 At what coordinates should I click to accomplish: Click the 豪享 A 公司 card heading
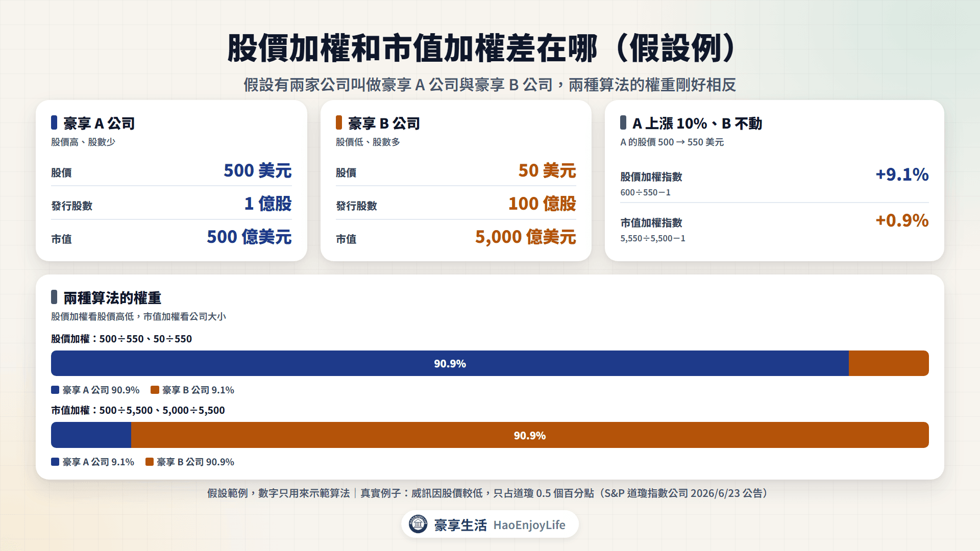(99, 123)
